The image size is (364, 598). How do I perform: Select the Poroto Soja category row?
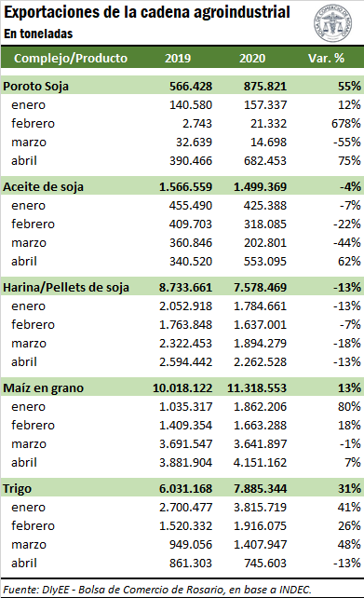click(182, 86)
